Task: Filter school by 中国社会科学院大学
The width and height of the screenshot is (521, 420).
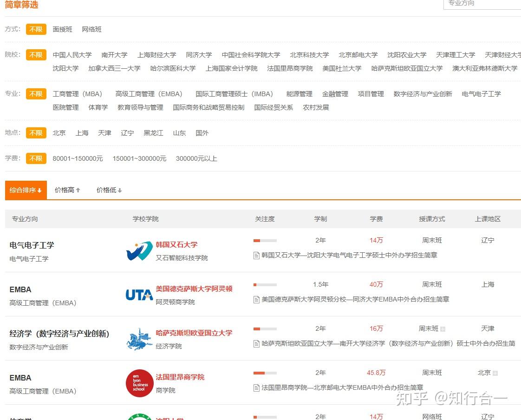Action: 251,55
